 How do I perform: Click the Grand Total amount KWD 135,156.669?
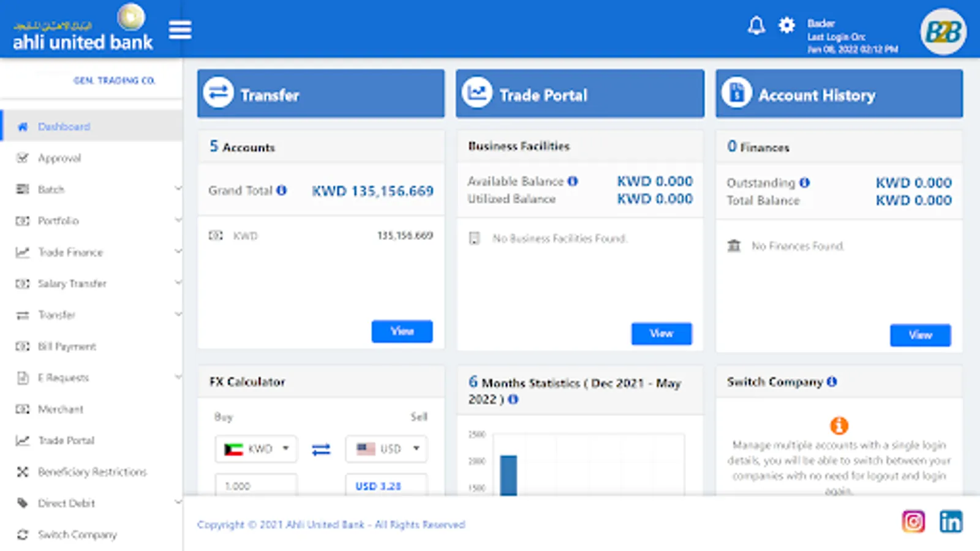click(x=372, y=191)
